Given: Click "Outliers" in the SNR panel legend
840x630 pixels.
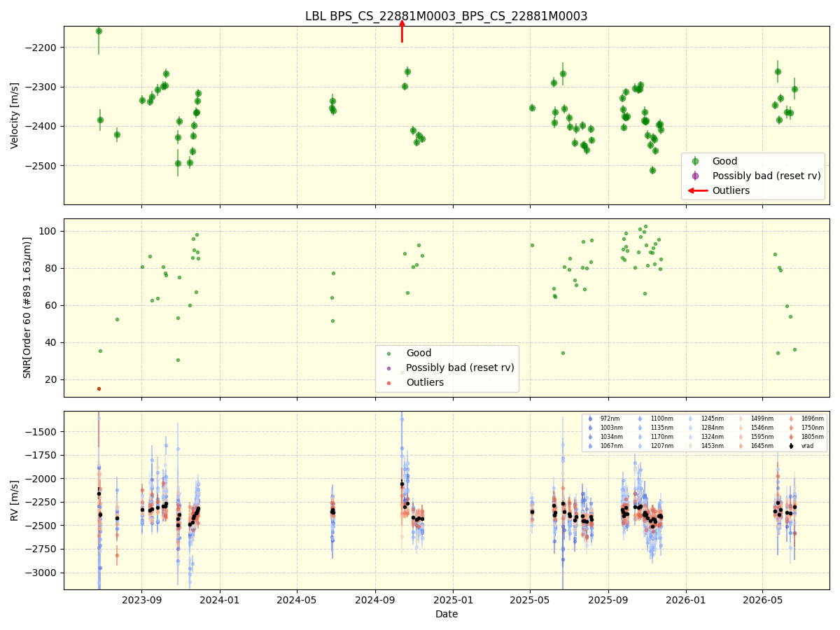Looking at the screenshot, I should coord(425,382).
